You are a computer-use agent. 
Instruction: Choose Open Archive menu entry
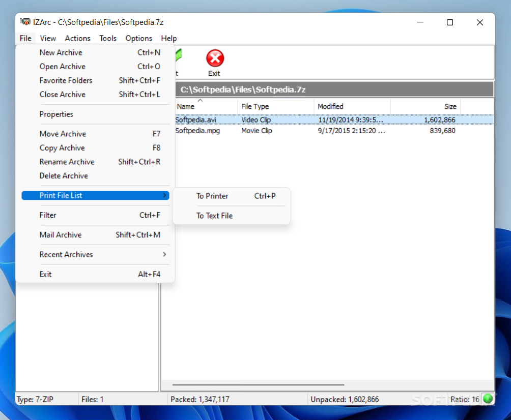coord(95,67)
